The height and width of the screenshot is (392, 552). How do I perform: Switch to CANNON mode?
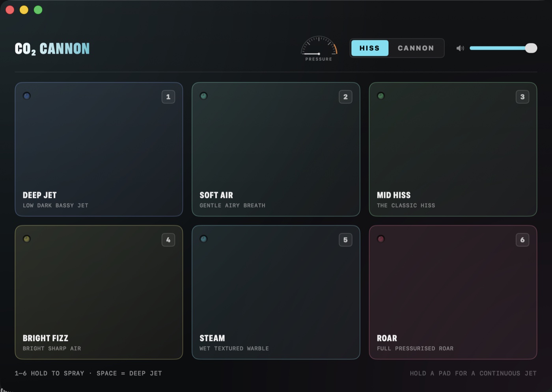click(416, 48)
